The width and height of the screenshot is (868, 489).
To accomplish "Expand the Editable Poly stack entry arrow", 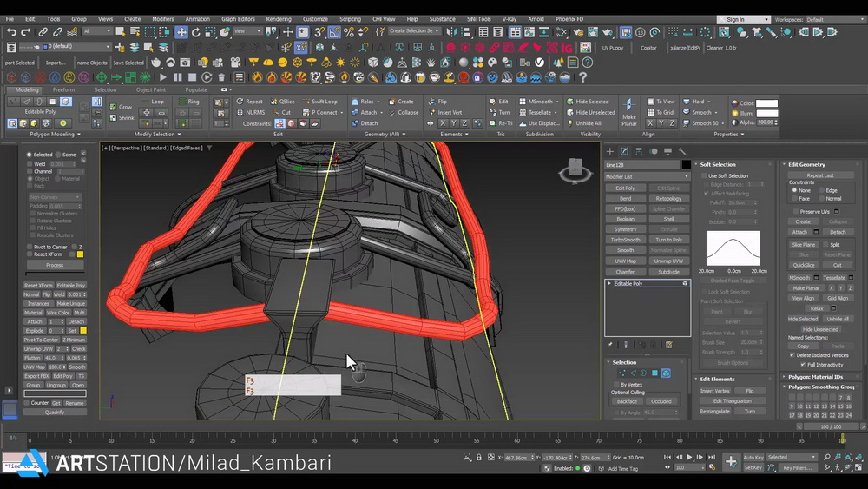I will (x=609, y=283).
